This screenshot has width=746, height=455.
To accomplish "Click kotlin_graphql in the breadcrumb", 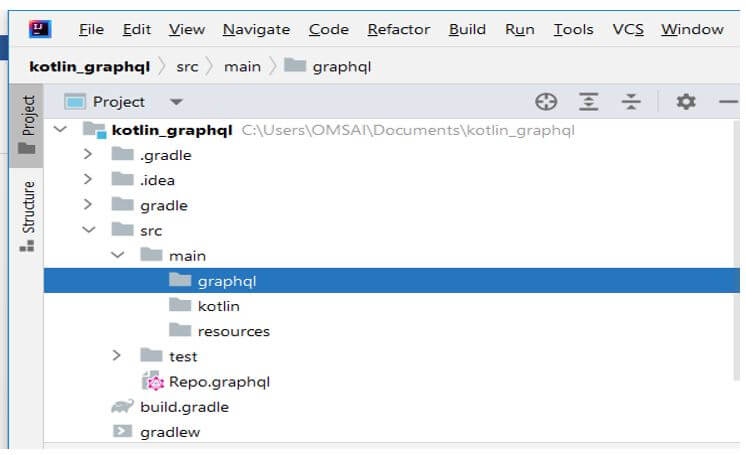I will [x=89, y=66].
